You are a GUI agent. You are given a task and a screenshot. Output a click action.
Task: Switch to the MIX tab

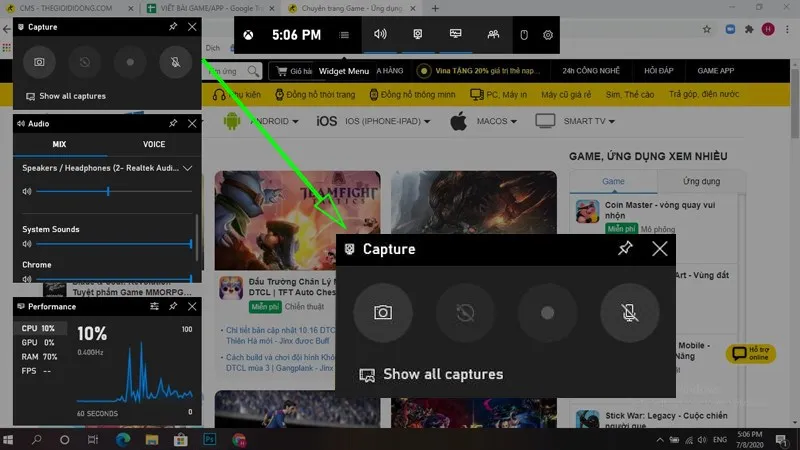pyautogui.click(x=59, y=144)
